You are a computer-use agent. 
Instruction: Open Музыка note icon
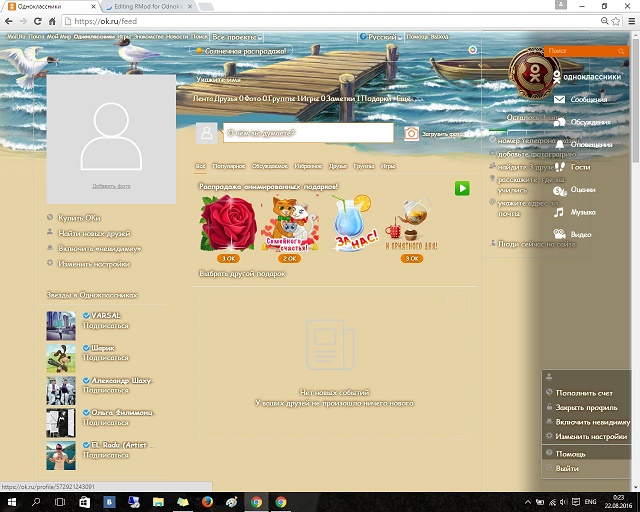[559, 212]
